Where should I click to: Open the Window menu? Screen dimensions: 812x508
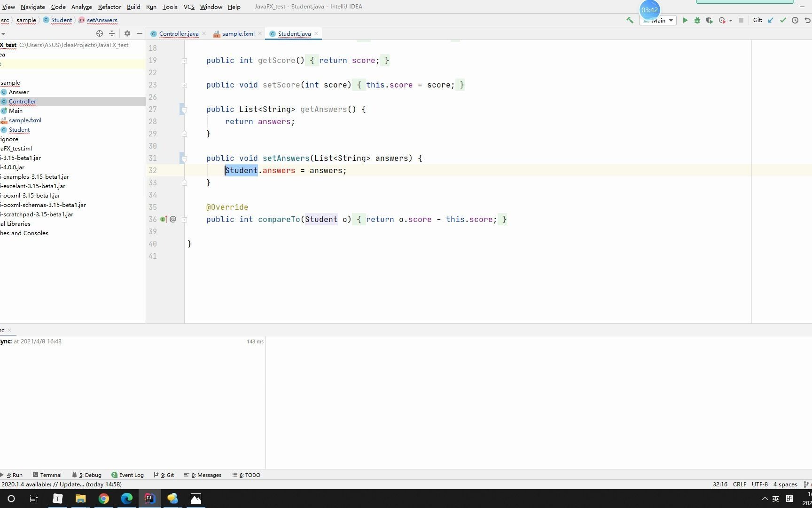point(211,7)
